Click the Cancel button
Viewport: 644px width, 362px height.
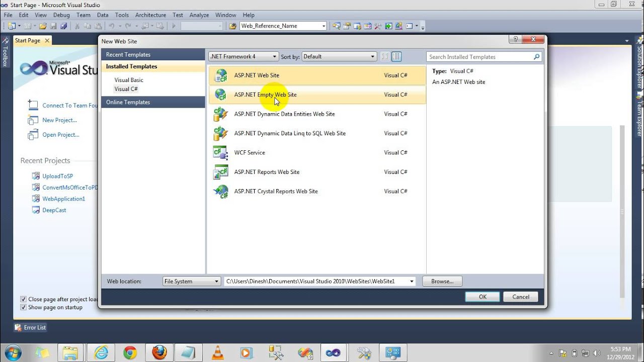(521, 297)
